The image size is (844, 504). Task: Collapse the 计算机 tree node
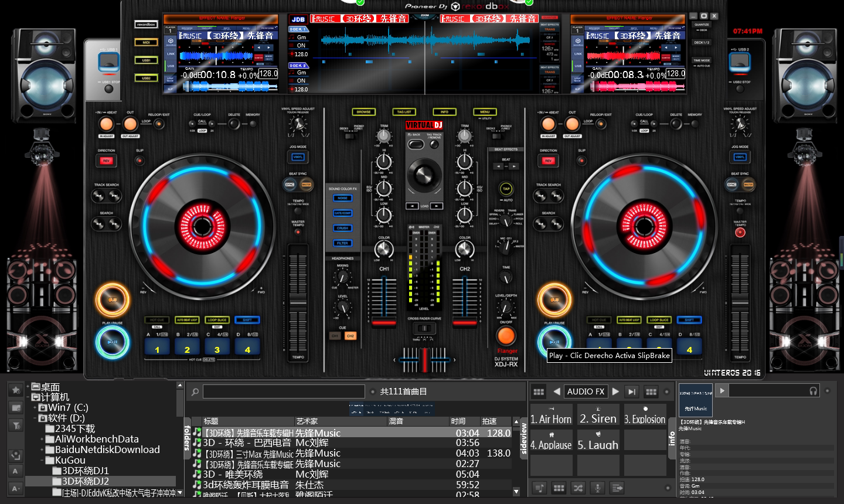point(28,397)
